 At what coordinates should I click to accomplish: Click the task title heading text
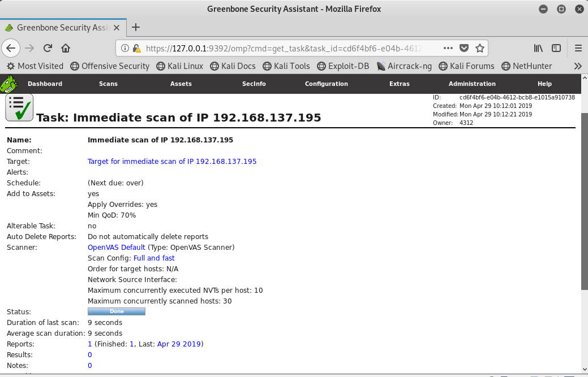pos(179,118)
